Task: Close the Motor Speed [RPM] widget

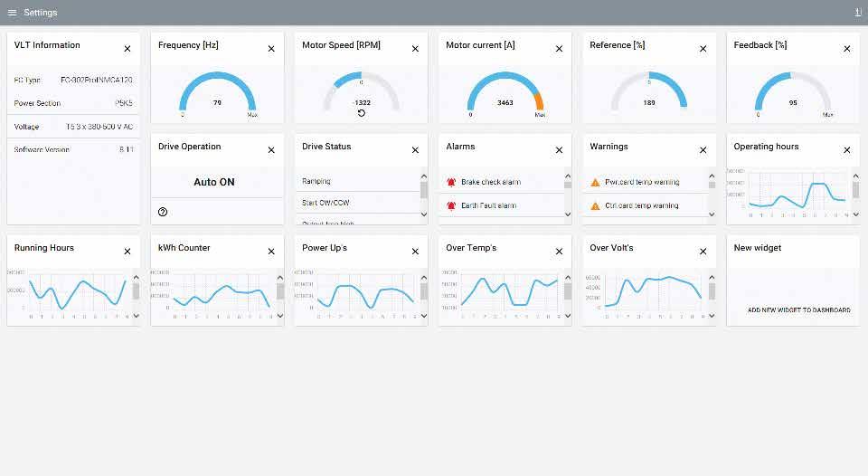Action: pyautogui.click(x=415, y=49)
